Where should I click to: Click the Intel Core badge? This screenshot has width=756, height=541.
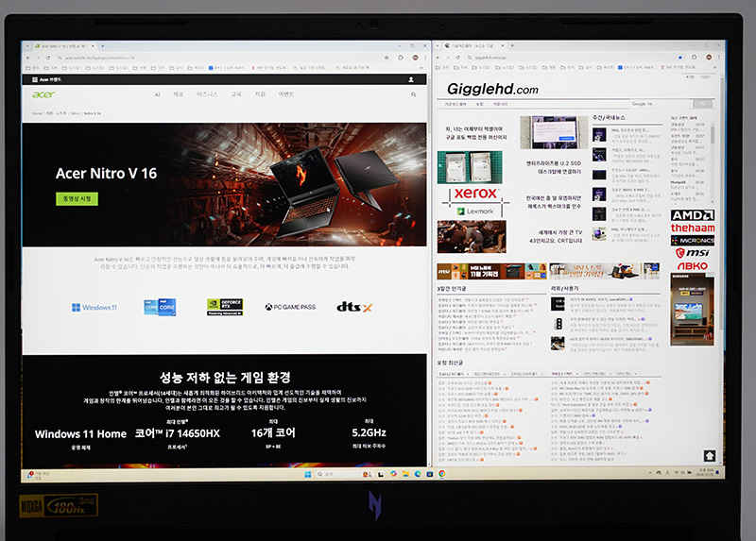[x=160, y=308]
